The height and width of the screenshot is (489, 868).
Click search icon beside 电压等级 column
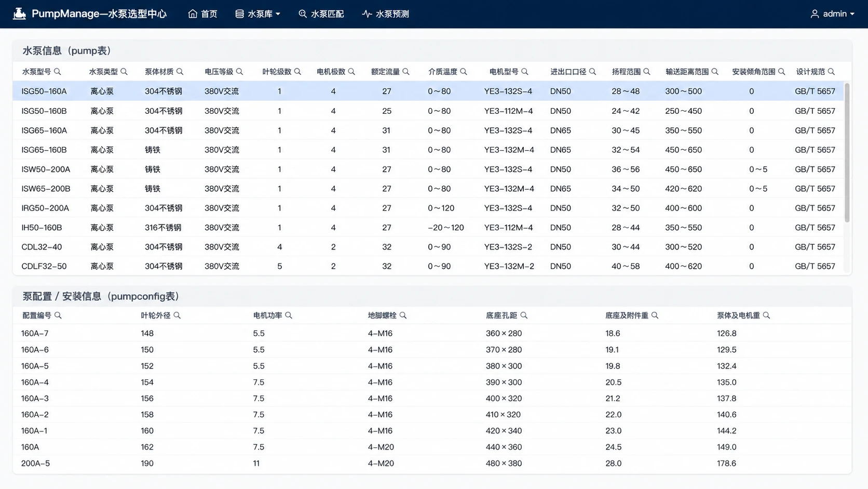(x=240, y=72)
